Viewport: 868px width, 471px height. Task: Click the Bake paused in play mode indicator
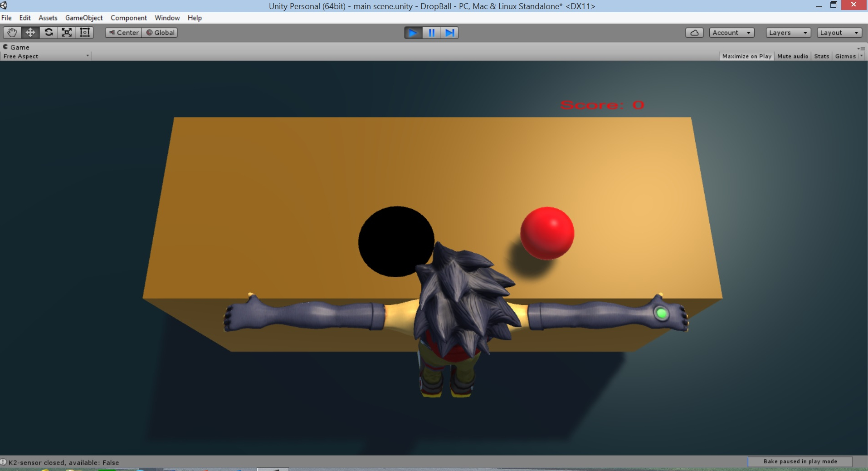pos(800,461)
